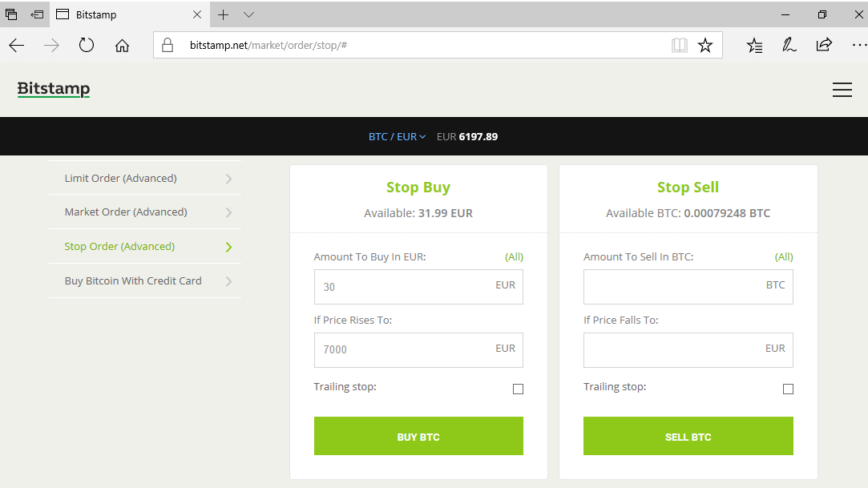The height and width of the screenshot is (488, 868).
Task: Enable Trailing stop for Stop Buy
Action: click(x=518, y=389)
